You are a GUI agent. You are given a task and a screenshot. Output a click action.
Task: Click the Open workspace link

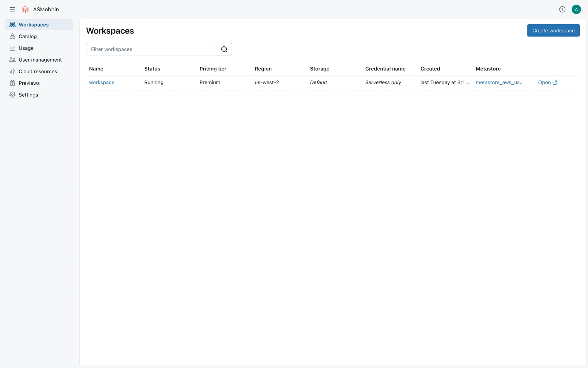pos(544,82)
